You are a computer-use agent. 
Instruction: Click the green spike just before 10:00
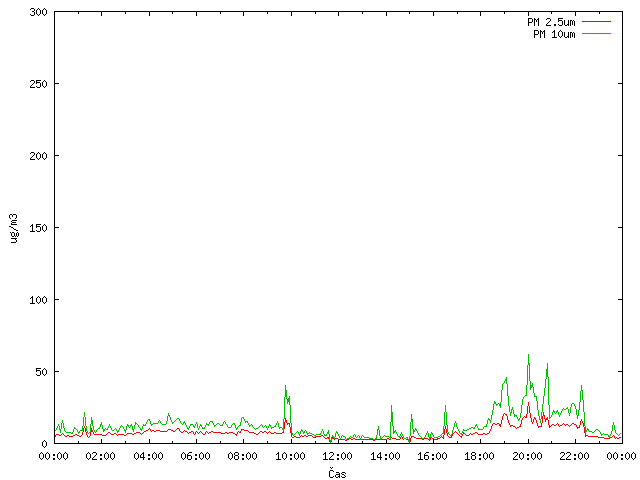click(x=285, y=386)
